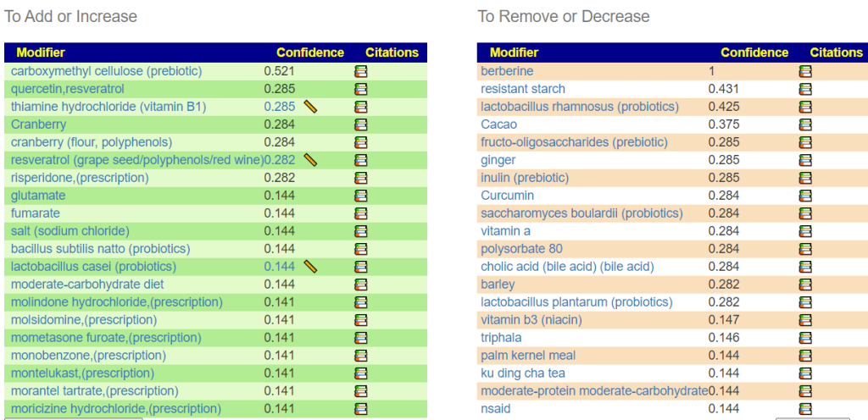Viewport: 868px width, 420px height.
Task: Open citations icon for quercetin,resveratrol row
Action: 361,89
